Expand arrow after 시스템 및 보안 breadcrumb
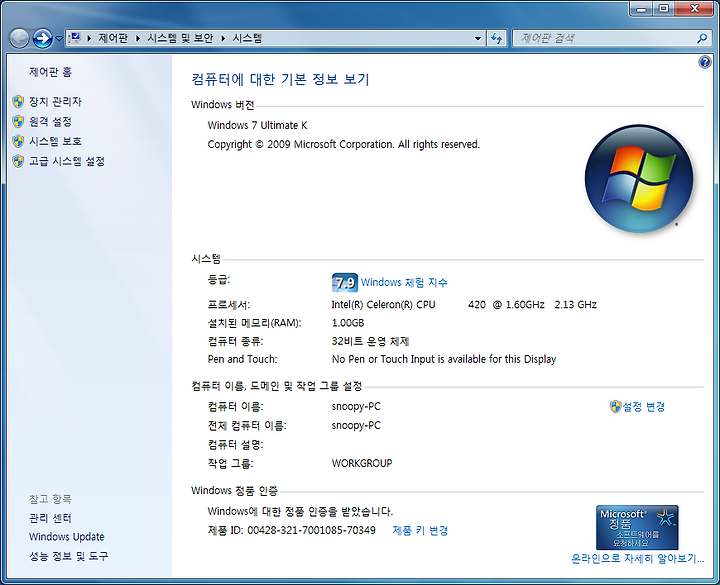The height and width of the screenshot is (585, 720). [223, 39]
